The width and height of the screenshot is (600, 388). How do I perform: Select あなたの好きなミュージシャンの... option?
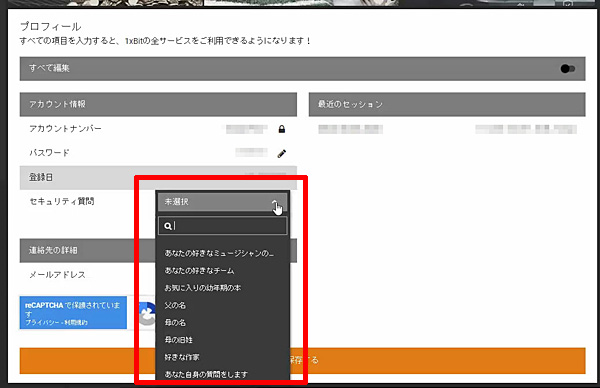point(219,253)
